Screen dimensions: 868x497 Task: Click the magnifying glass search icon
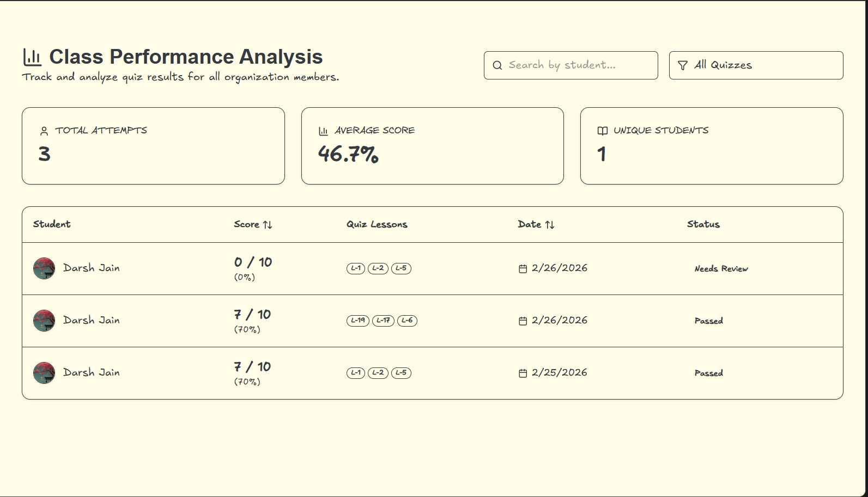(x=497, y=65)
